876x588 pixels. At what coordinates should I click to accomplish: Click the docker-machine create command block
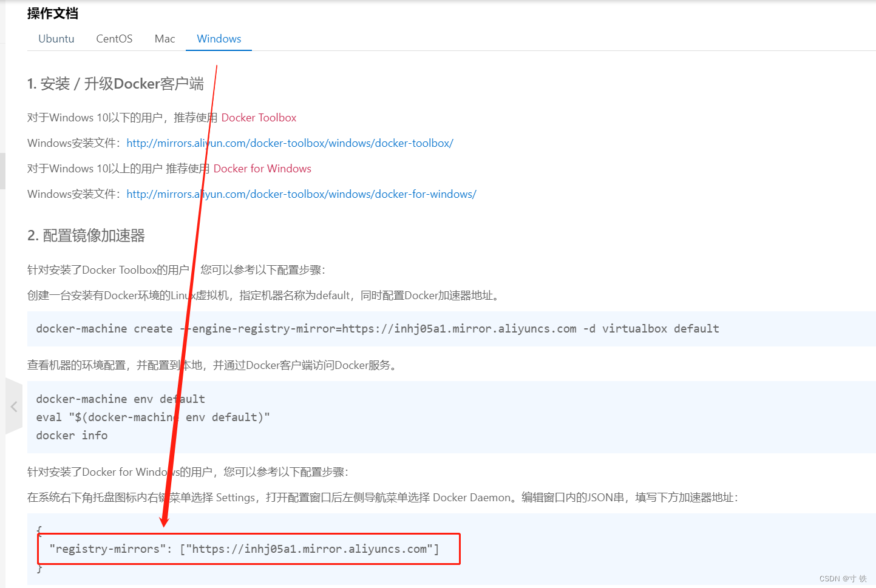(377, 329)
